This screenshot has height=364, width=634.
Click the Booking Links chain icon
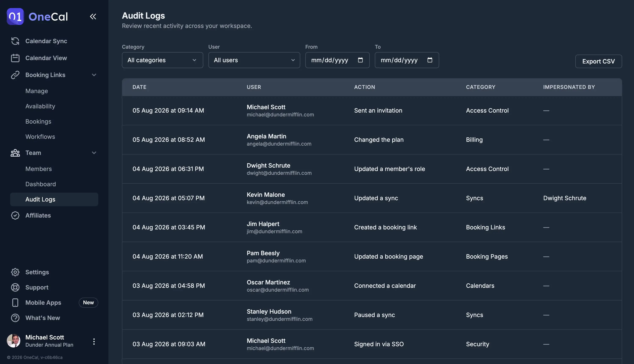tap(15, 75)
